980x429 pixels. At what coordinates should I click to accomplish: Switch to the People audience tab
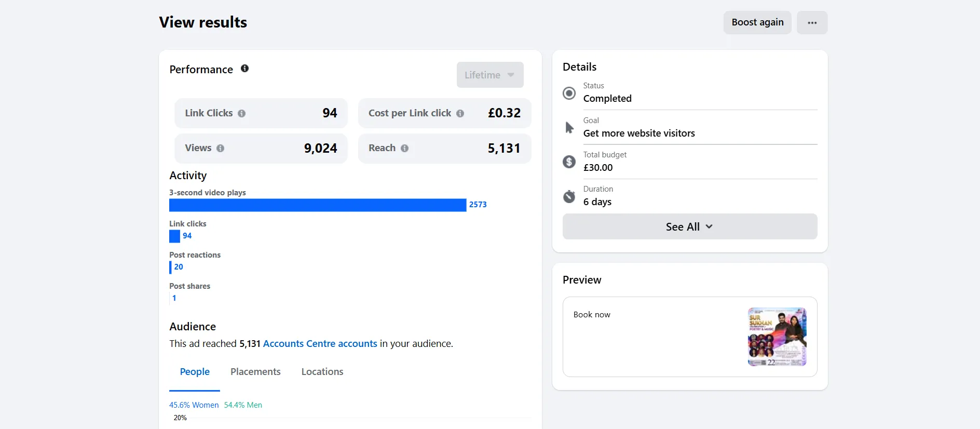195,372
